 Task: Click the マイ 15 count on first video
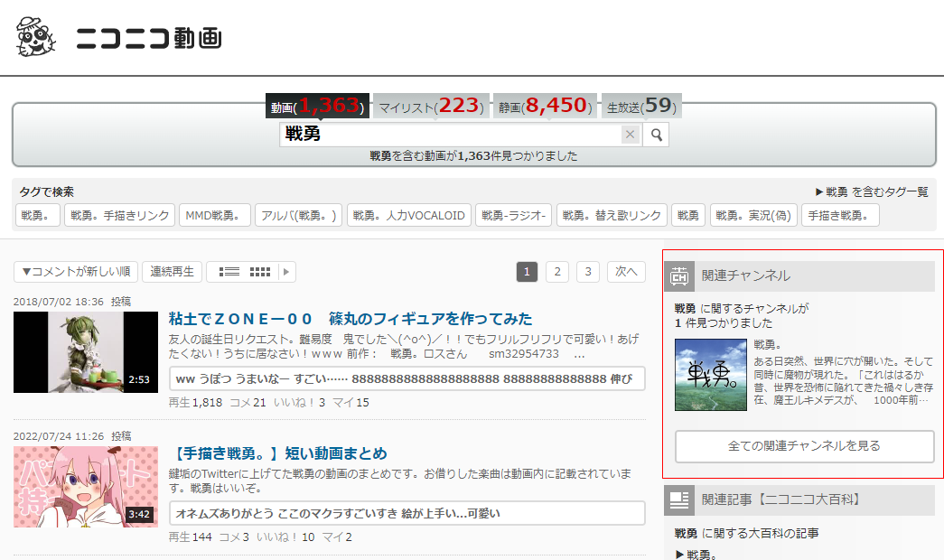(x=351, y=402)
